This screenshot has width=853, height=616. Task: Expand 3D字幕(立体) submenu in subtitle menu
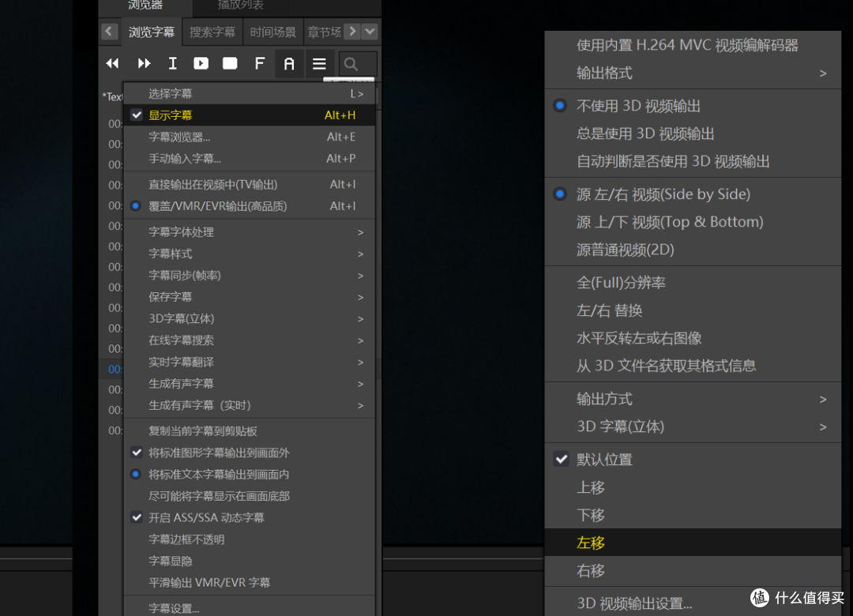(x=250, y=319)
